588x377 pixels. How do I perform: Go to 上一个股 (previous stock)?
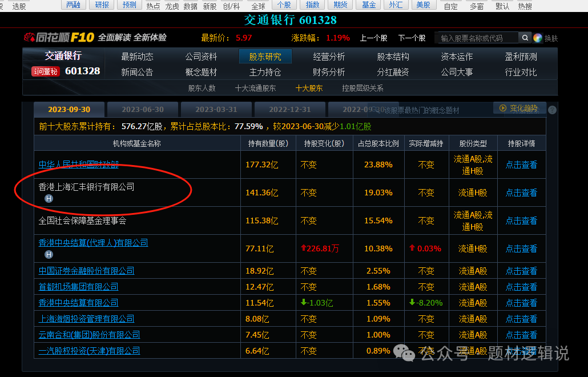(x=373, y=38)
